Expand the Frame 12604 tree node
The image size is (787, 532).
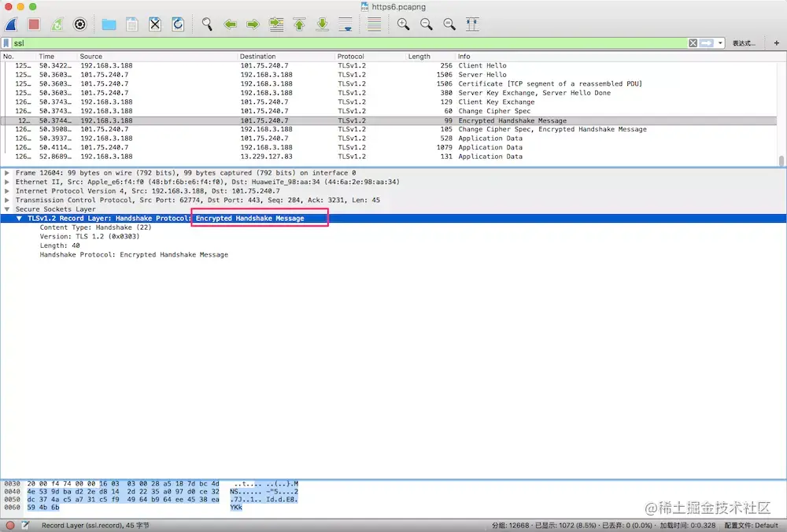pos(7,172)
